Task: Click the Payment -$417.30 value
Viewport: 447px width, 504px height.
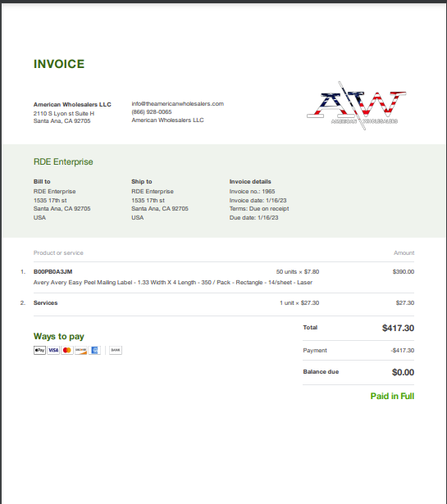Action: [x=402, y=351]
